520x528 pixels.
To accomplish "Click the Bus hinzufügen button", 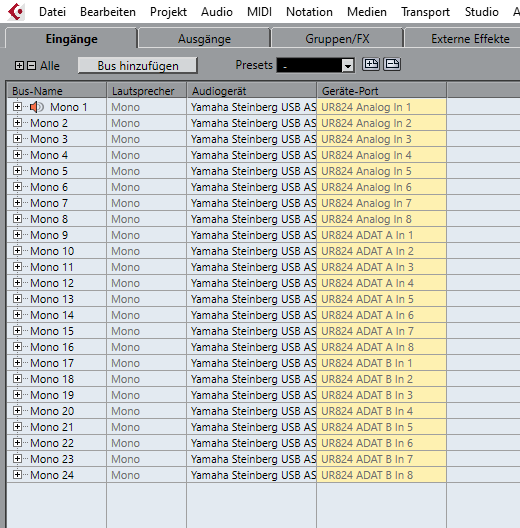I will pos(138,65).
